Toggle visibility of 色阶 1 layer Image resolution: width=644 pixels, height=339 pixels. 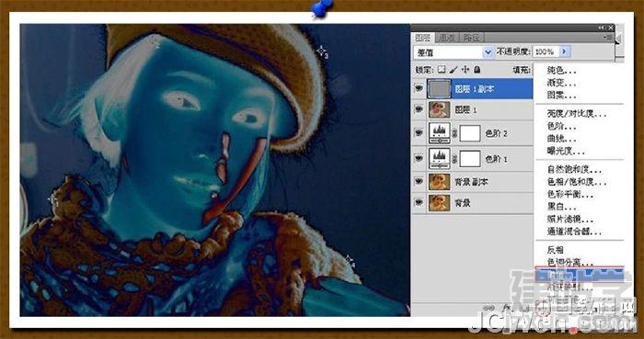point(419,158)
